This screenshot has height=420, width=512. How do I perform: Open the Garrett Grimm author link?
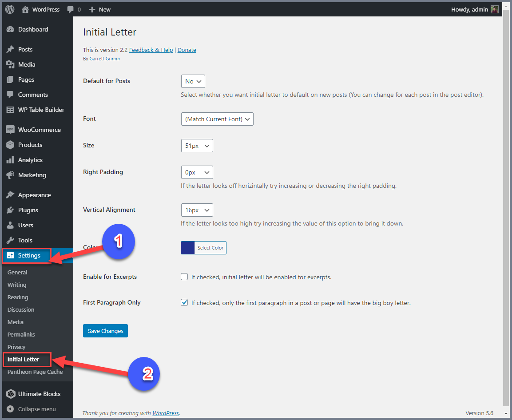(104, 59)
